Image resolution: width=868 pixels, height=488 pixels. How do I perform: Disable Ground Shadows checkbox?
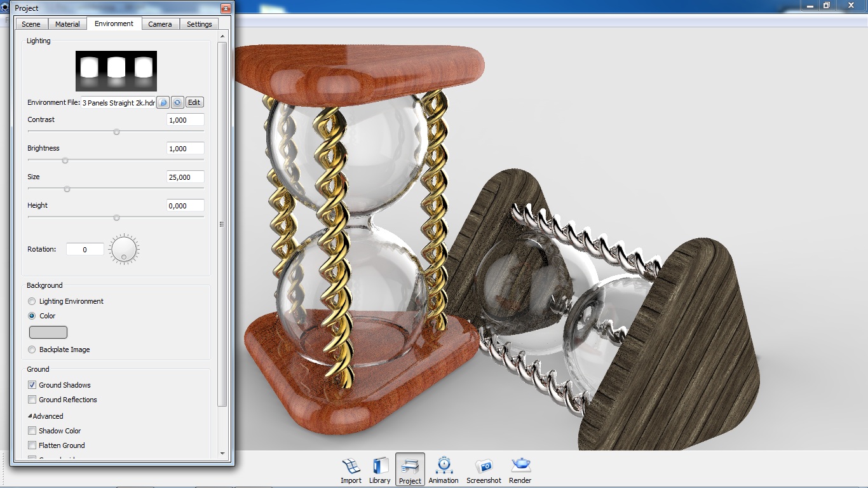pos(32,385)
